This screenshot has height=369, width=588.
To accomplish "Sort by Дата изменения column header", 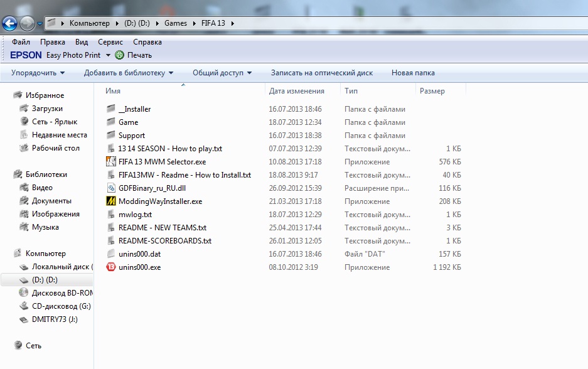I will pos(296,91).
